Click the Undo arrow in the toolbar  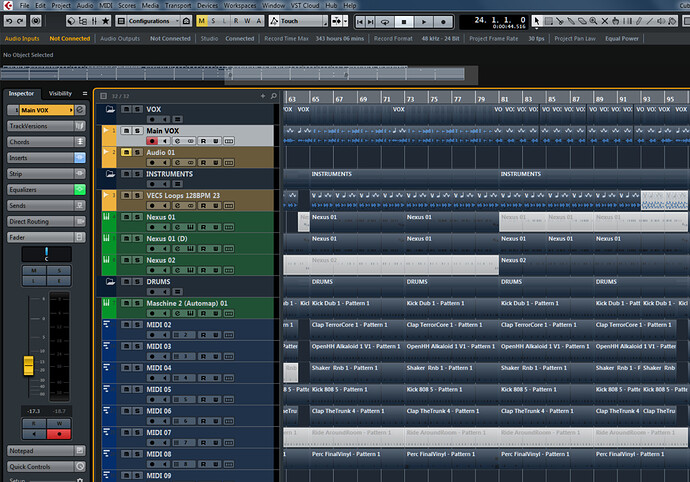[x=9, y=21]
